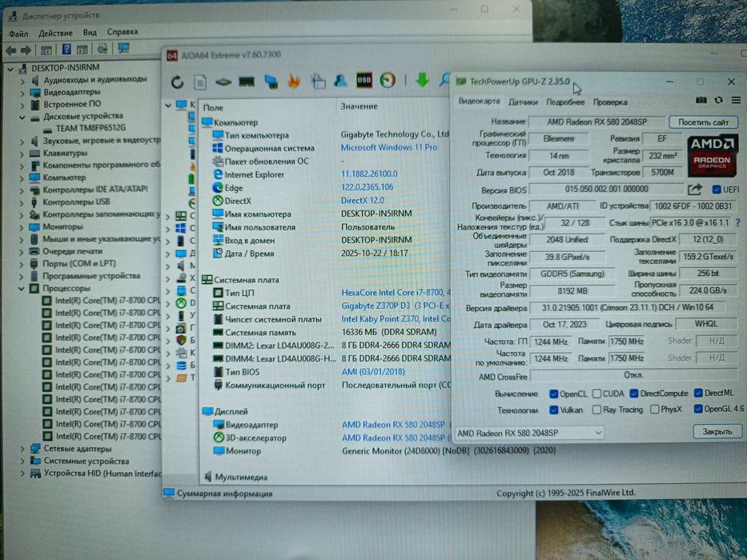The width and height of the screenshot is (747, 560).
Task: Click Device Manager properties pane icon
Action: pos(82,49)
